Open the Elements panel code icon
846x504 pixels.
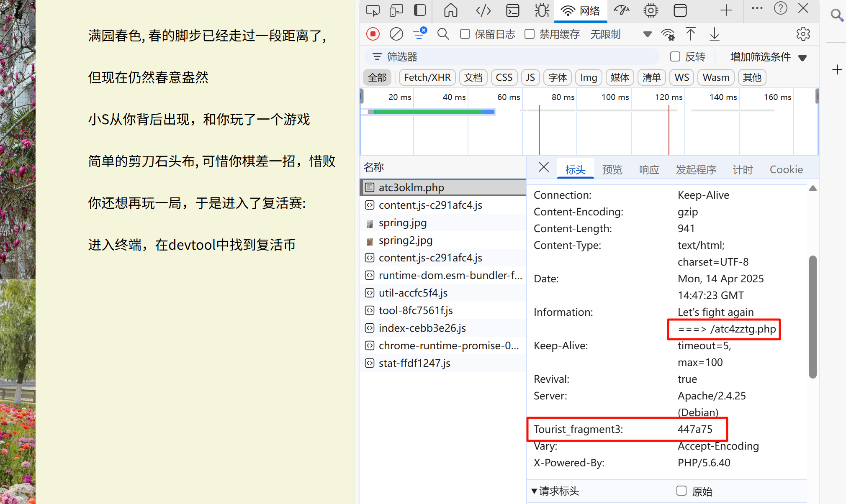[x=483, y=10]
